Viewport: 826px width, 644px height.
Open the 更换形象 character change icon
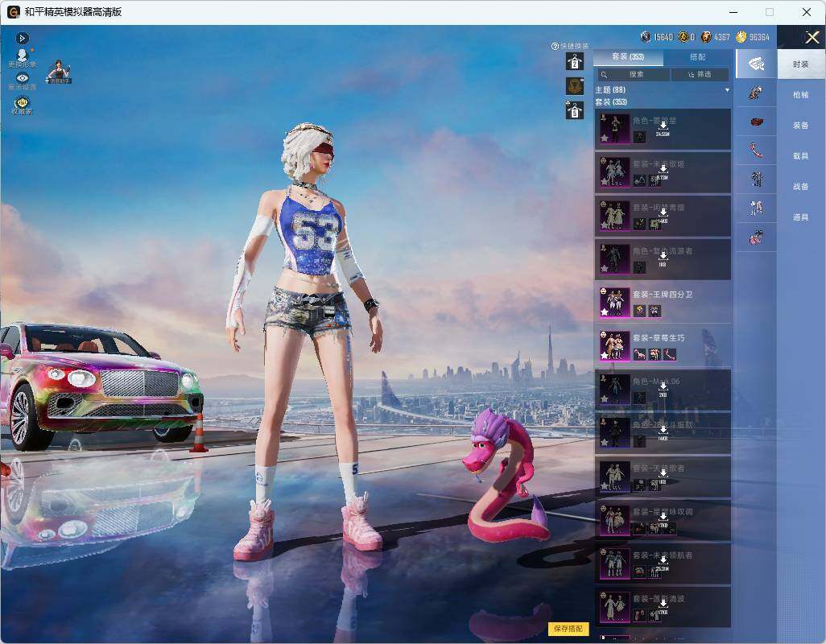[22, 58]
